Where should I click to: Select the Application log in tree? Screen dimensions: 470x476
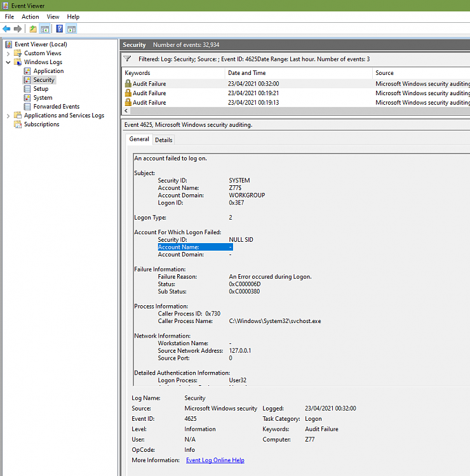(x=49, y=71)
